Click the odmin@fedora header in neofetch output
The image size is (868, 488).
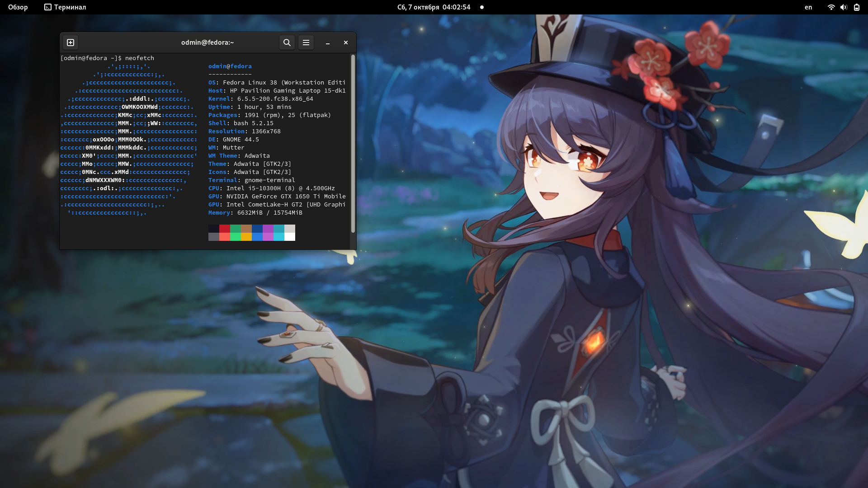coord(230,66)
